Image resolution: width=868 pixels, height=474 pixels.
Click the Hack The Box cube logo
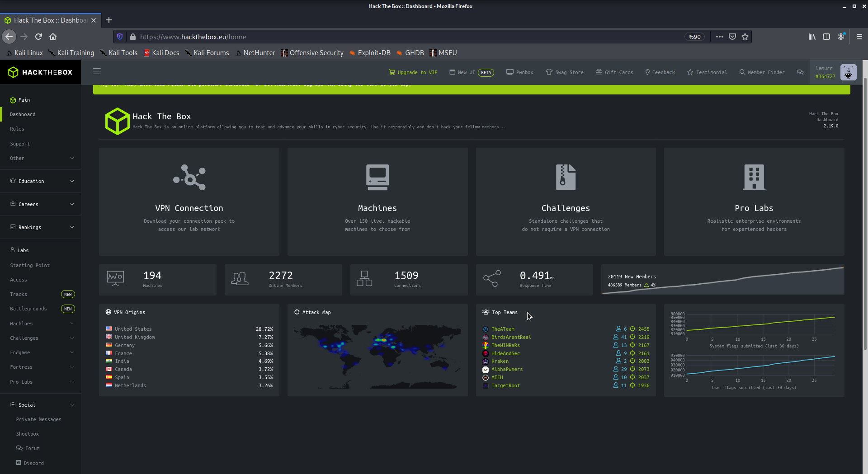click(118, 121)
